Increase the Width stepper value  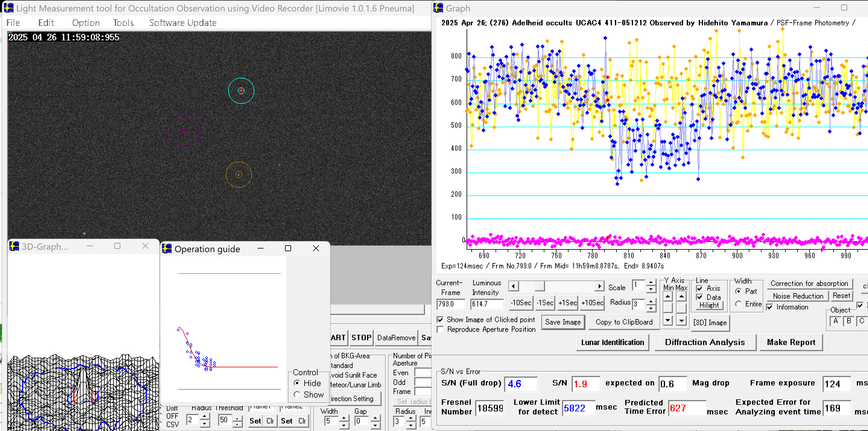tap(344, 417)
